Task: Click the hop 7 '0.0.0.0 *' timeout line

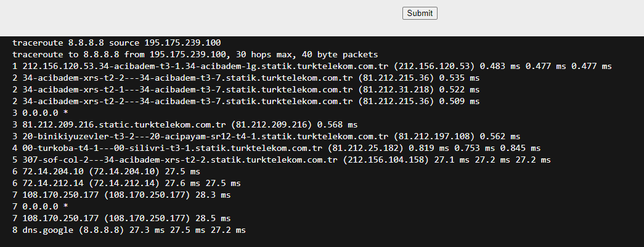Action: click(40, 206)
